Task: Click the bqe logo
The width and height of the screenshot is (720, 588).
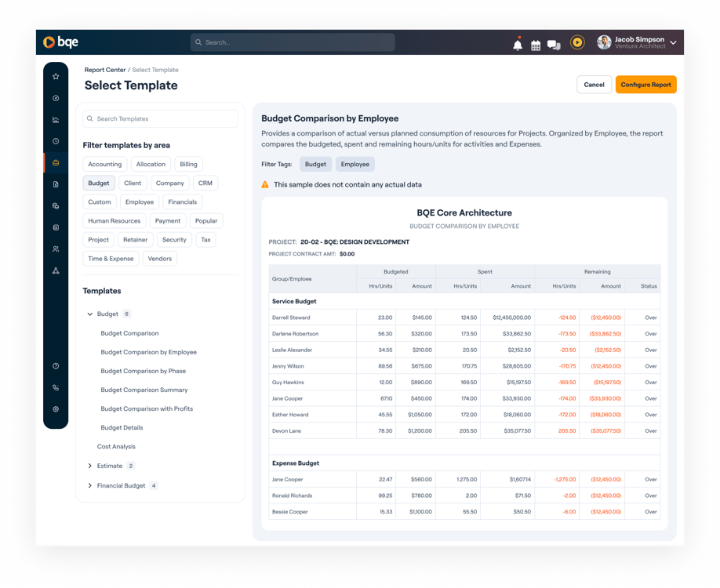Action: click(60, 42)
